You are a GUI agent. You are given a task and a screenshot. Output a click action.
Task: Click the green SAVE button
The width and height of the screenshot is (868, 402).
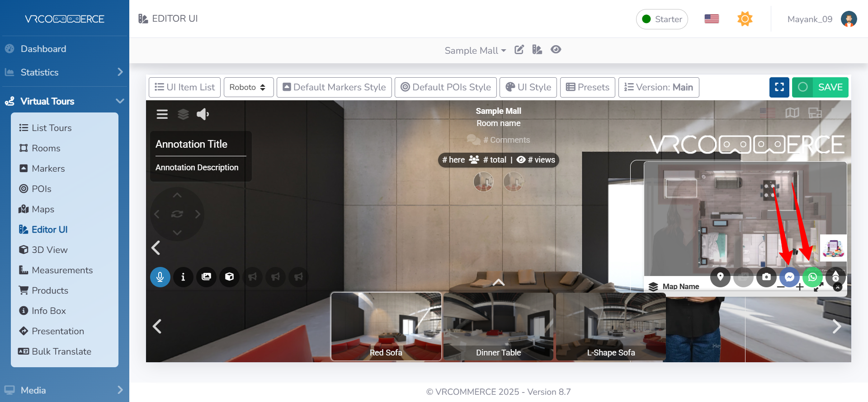[820, 87]
